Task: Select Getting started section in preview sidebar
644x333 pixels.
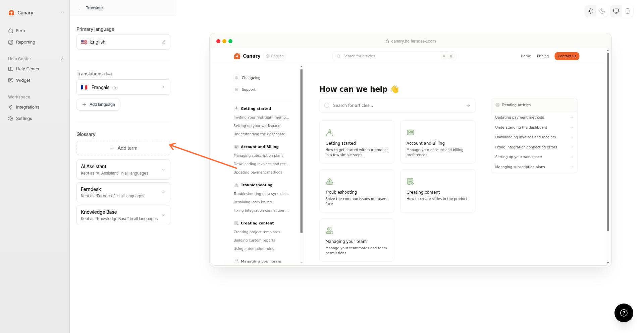Action: tap(256, 109)
